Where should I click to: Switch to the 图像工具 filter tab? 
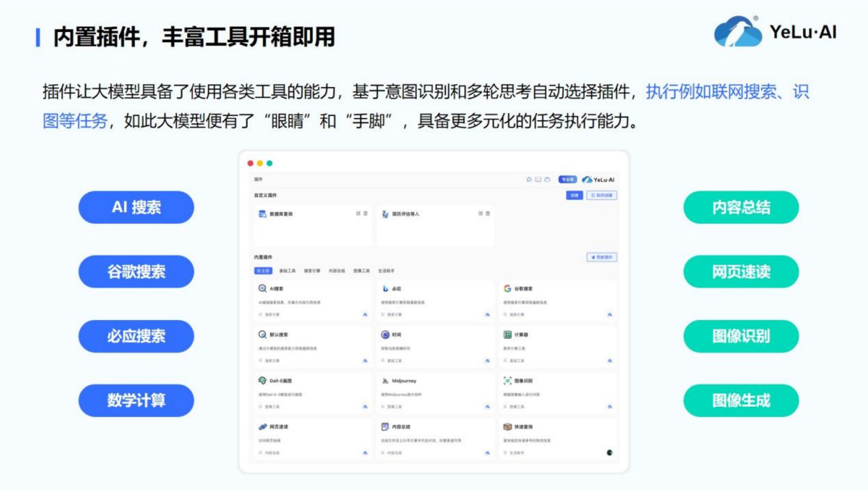tap(361, 271)
